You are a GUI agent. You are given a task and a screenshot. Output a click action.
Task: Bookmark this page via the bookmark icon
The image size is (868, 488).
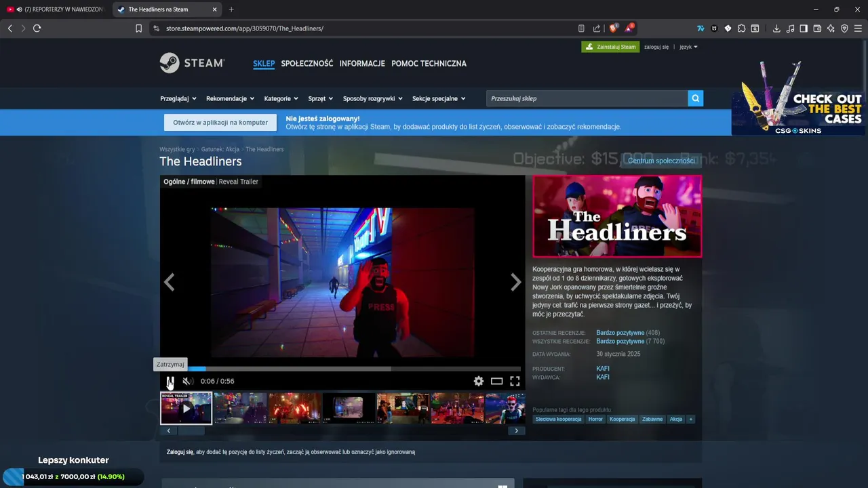138,28
